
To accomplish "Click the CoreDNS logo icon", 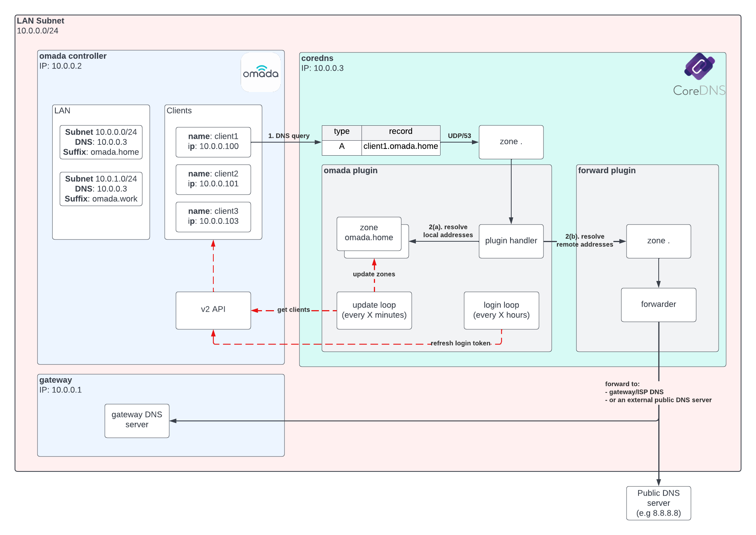I will pos(699,67).
